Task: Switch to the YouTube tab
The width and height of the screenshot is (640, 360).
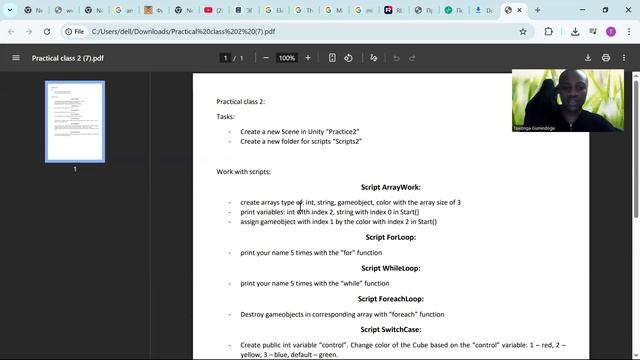Action: (x=213, y=10)
